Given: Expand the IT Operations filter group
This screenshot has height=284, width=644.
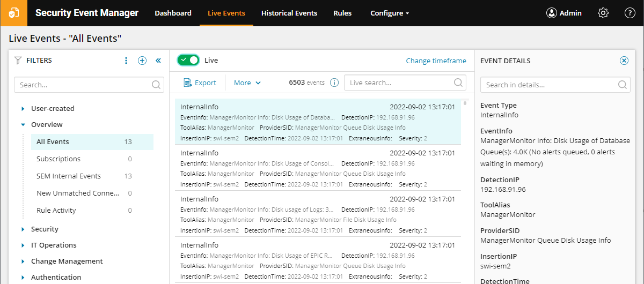Looking at the screenshot, I should click(x=23, y=245).
